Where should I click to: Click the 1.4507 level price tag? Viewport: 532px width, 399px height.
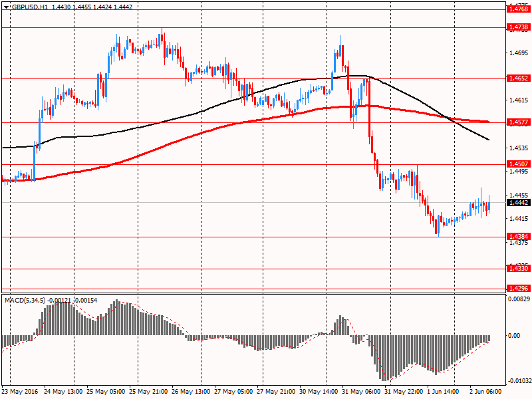click(518, 164)
